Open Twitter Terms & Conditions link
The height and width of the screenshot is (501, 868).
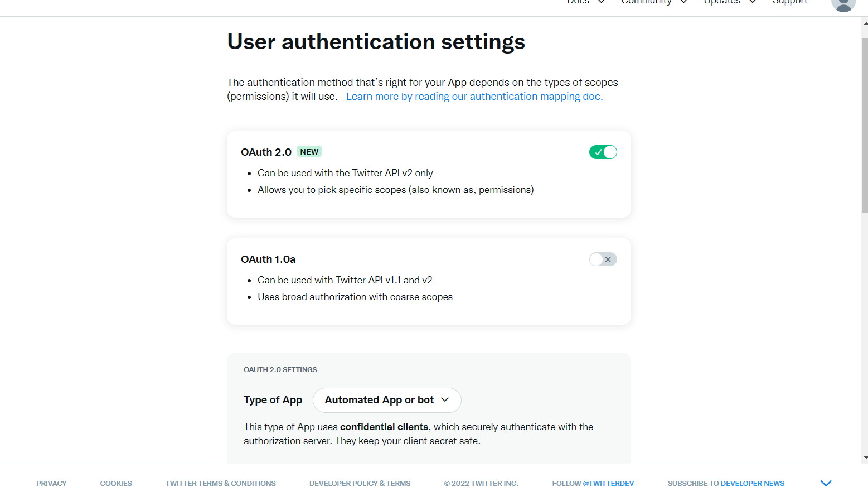220,484
